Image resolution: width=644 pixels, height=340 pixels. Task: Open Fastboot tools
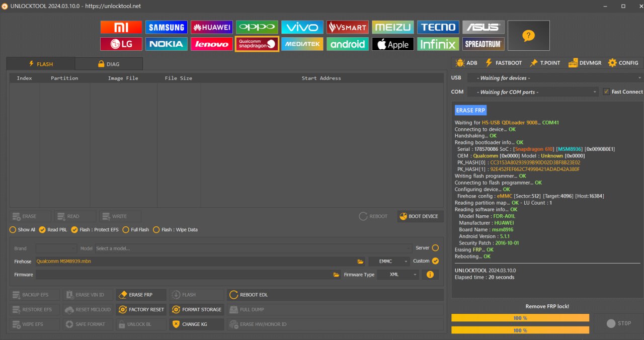coord(504,63)
